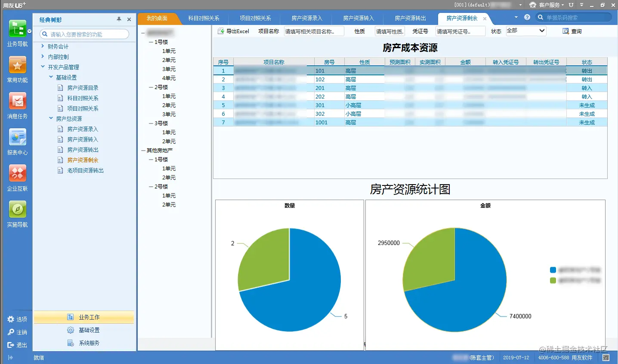The width and height of the screenshot is (618, 364).
Task: Focus the 单据条码搜索 box
Action: point(574,17)
